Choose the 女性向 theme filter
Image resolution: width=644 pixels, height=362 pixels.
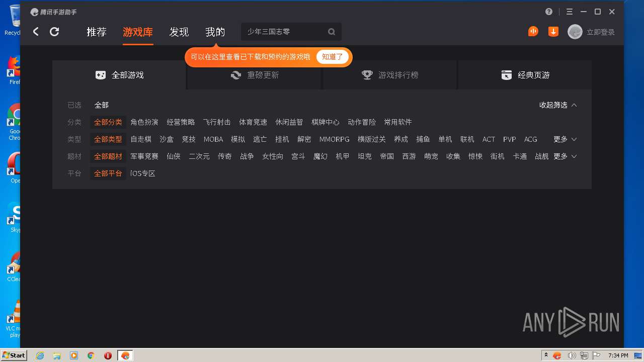273,156
